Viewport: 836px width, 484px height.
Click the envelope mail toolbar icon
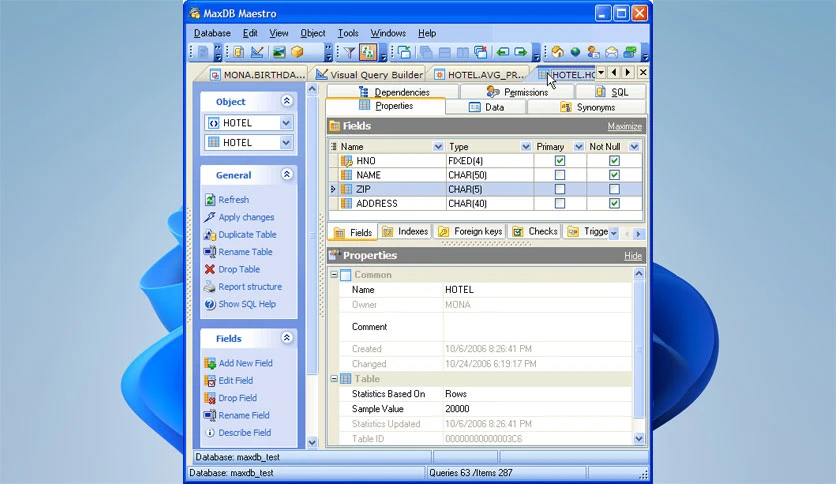pos(612,52)
